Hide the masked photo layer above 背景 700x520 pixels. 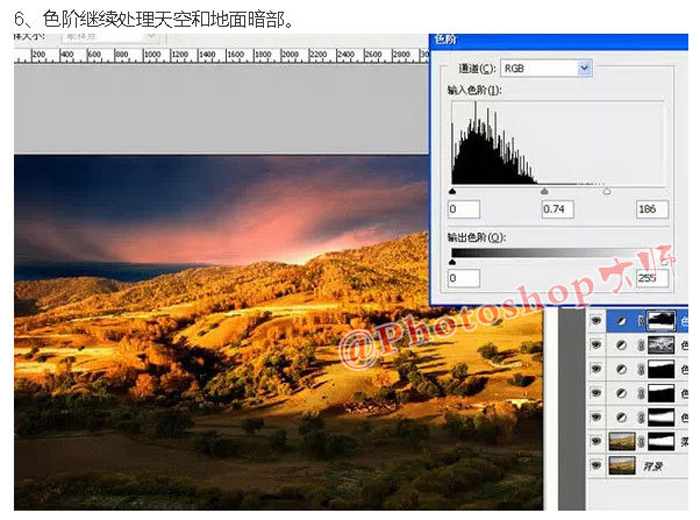click(597, 441)
